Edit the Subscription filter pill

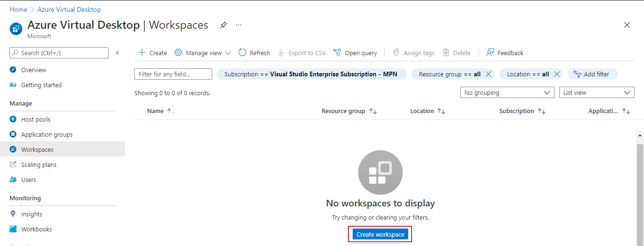[312, 74]
